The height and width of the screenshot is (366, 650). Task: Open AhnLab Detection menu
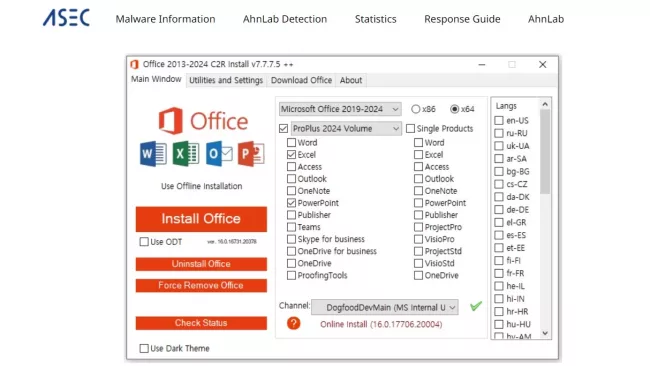pos(285,19)
